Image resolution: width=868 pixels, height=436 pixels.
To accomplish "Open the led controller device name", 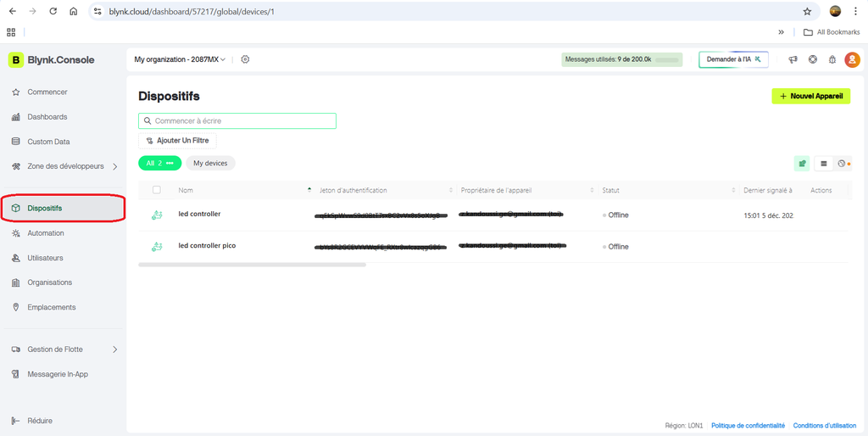I will click(199, 214).
